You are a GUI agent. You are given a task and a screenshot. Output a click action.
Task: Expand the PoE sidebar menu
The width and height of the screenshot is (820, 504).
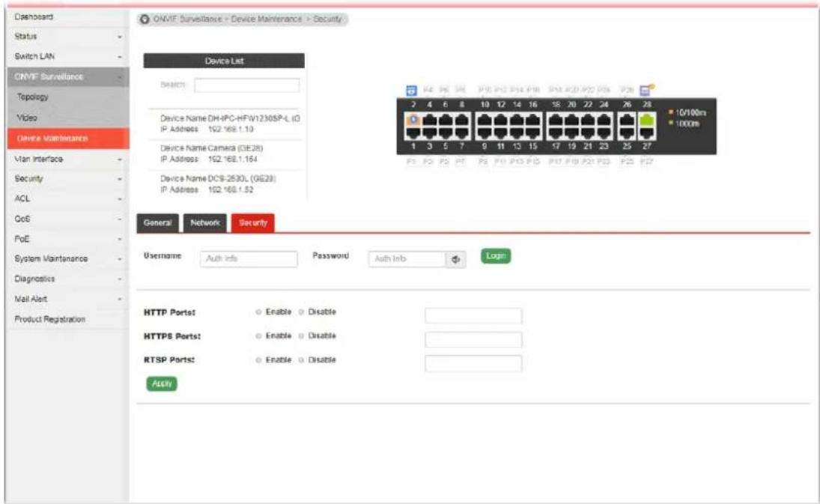coord(68,239)
